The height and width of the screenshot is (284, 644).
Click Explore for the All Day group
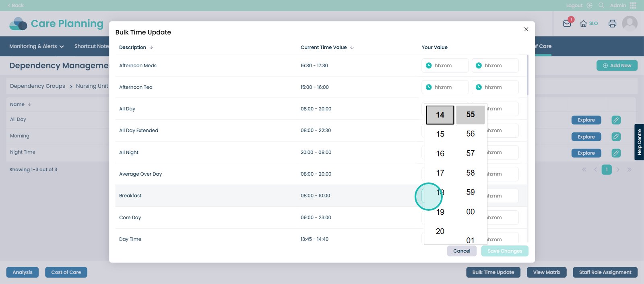tap(586, 120)
